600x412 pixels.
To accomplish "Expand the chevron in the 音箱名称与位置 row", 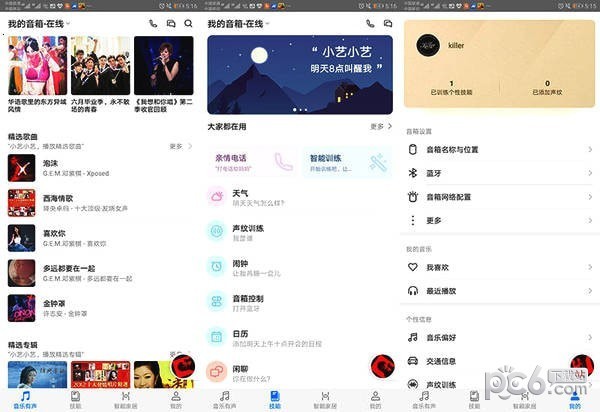I will (x=590, y=149).
